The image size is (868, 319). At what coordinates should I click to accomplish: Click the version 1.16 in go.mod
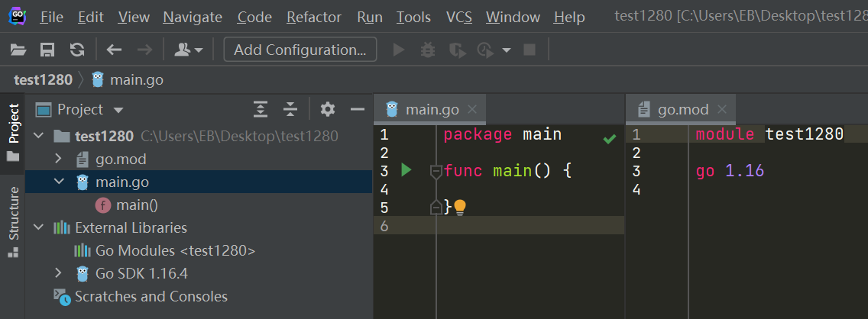click(x=744, y=171)
